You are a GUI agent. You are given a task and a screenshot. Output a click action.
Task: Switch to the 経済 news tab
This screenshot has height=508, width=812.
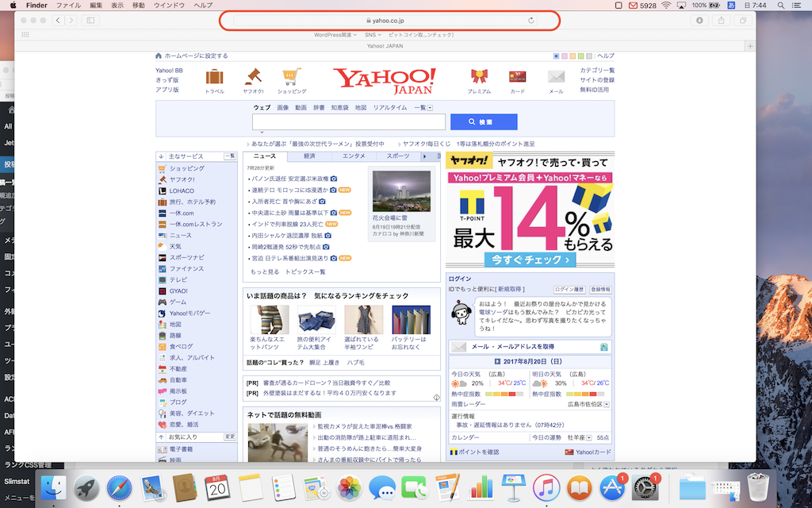pos(309,156)
